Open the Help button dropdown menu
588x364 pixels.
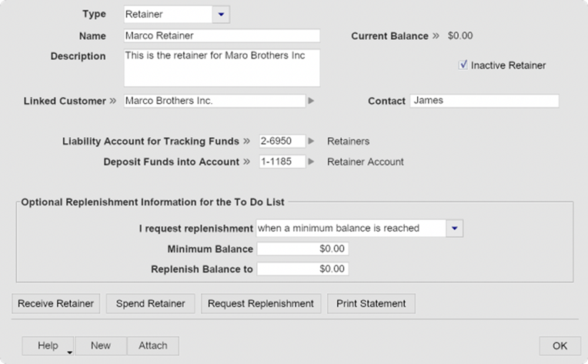(68, 352)
